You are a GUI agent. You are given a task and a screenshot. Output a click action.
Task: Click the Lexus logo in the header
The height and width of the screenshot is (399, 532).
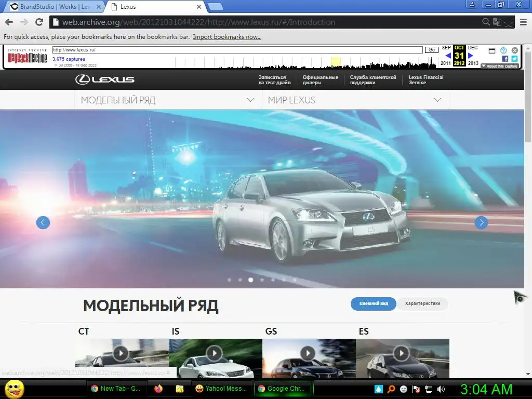[x=105, y=79]
